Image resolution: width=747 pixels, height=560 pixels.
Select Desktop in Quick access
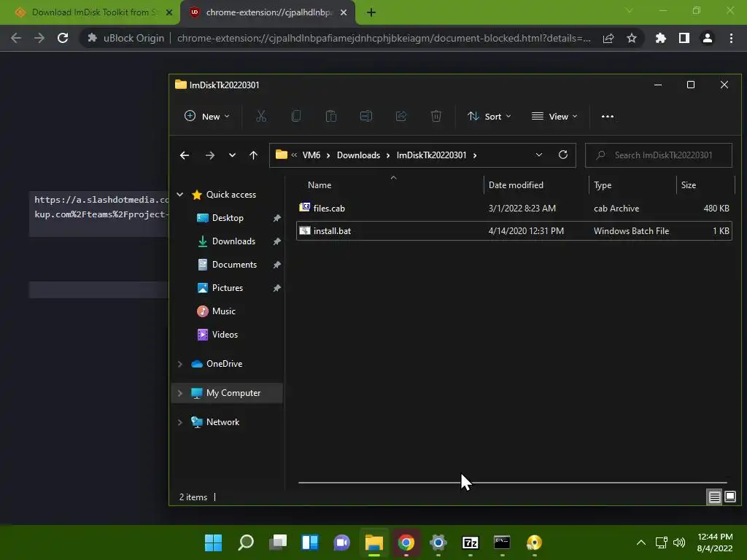pyautogui.click(x=228, y=217)
